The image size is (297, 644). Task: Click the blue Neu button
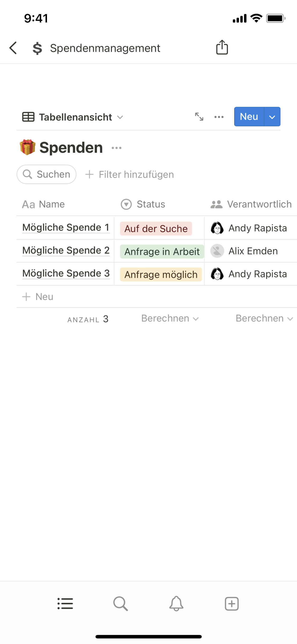point(249,117)
